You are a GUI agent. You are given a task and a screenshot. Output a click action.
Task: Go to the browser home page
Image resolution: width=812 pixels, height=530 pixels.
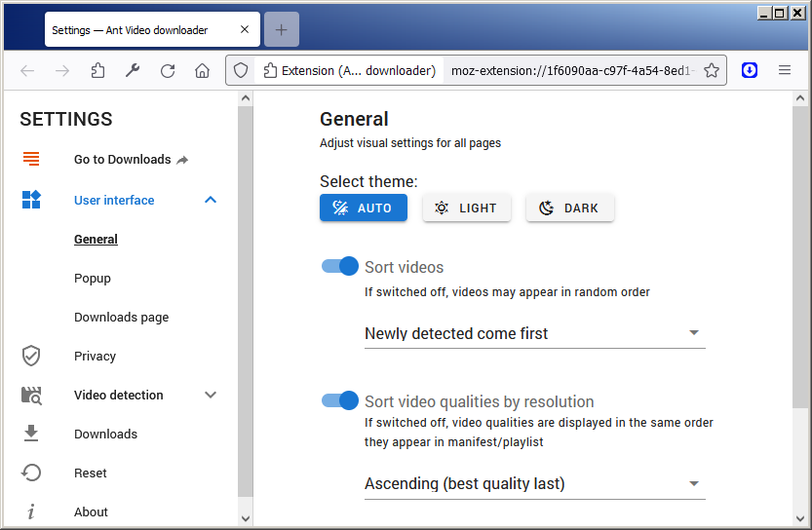click(202, 70)
